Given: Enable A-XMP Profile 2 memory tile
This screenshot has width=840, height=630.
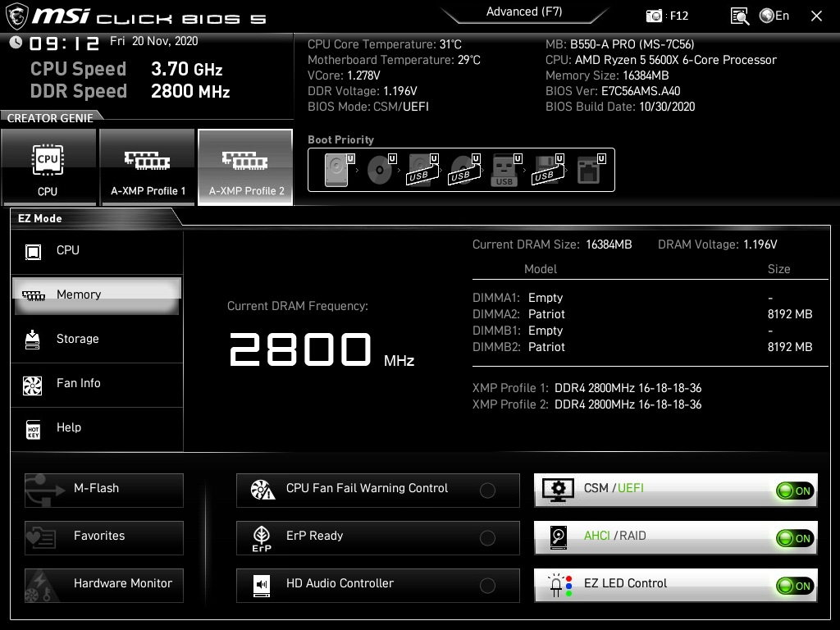Looking at the screenshot, I should [245, 167].
